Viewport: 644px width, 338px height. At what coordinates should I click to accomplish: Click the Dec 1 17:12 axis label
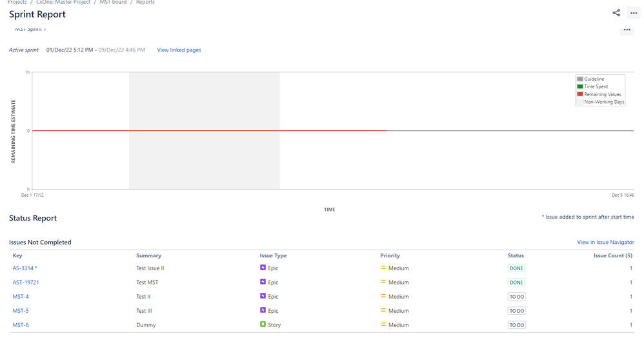[x=32, y=195]
